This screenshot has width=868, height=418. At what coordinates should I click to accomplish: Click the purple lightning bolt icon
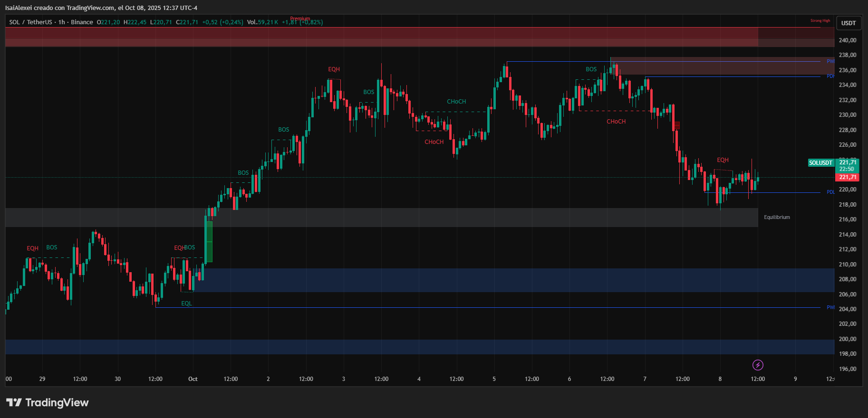point(758,365)
